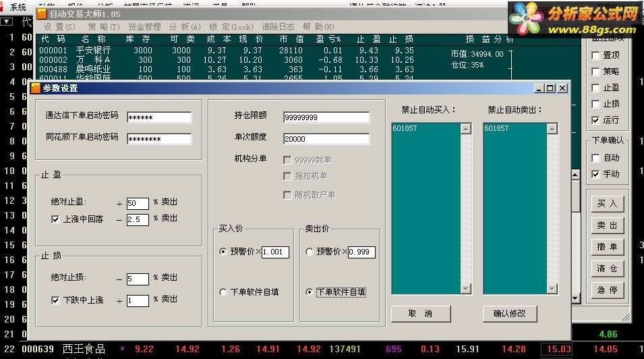Click the 绝对止盈 percent field
Image resolution: width=644 pixels, height=359 pixels.
138,203
